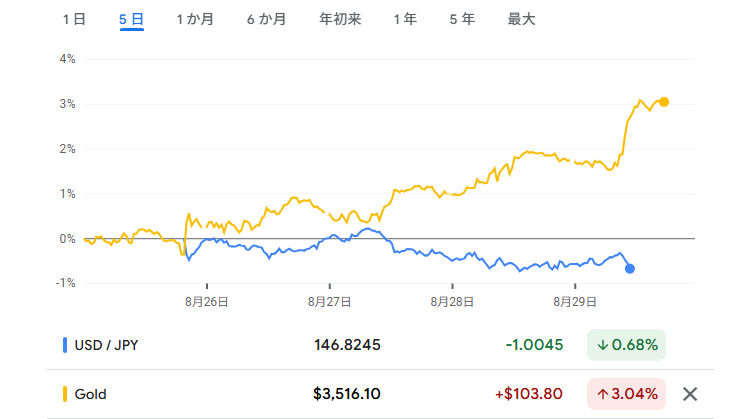Screen dimensions: 735x419
Task: Select the 5日 time range tab
Action: point(131,19)
